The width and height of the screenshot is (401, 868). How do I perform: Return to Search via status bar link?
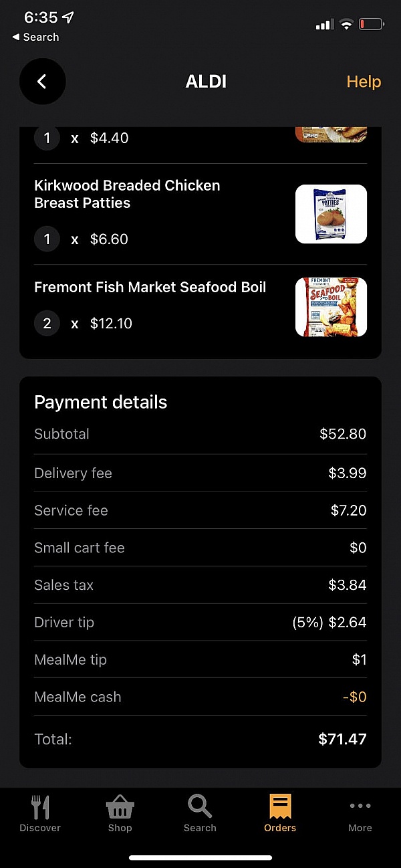pos(33,37)
